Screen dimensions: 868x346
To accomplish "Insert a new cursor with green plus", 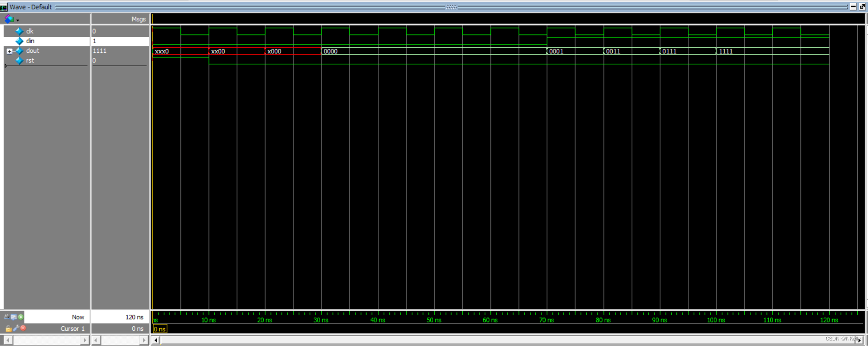I will [21, 317].
